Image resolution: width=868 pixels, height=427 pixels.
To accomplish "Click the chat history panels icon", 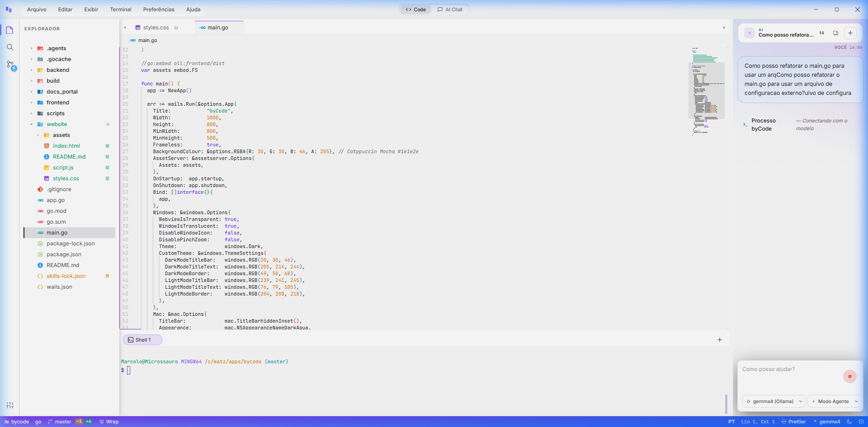I will pyautogui.click(x=835, y=33).
